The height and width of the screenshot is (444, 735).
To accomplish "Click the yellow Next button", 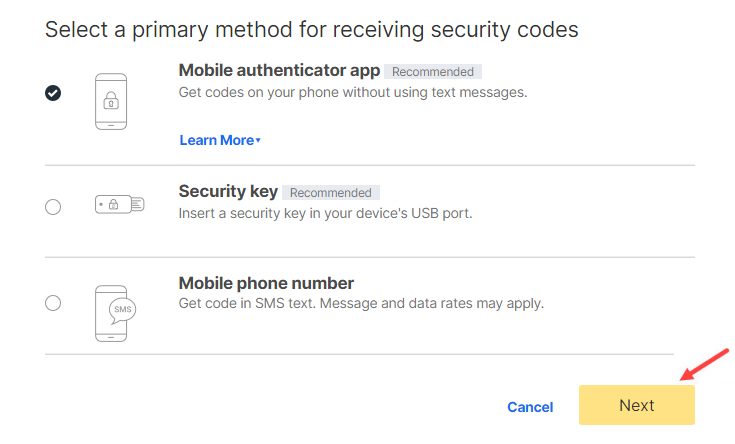I will coord(637,405).
